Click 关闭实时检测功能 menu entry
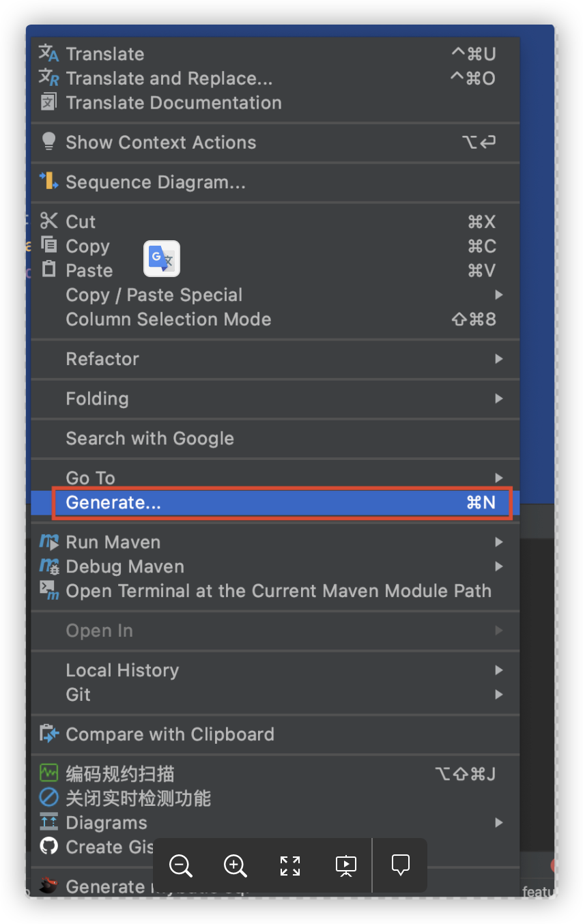 coord(138,798)
